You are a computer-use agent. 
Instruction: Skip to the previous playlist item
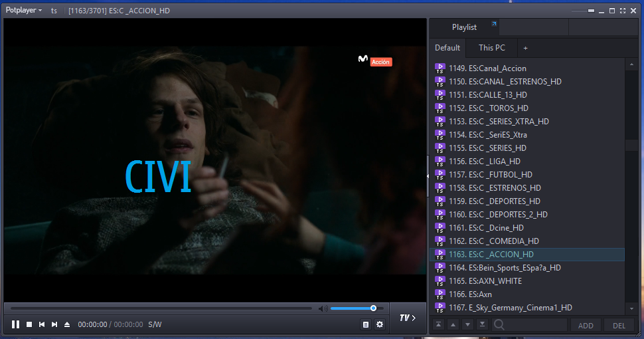click(x=42, y=324)
